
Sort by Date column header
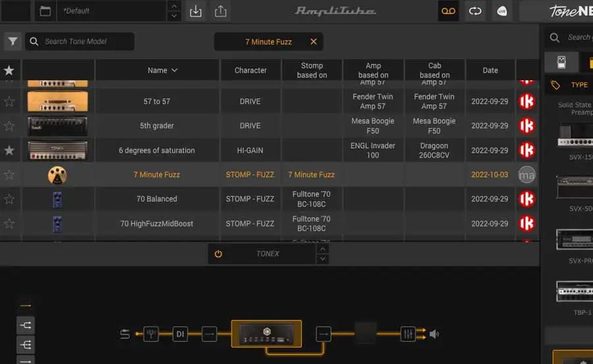[x=490, y=70]
